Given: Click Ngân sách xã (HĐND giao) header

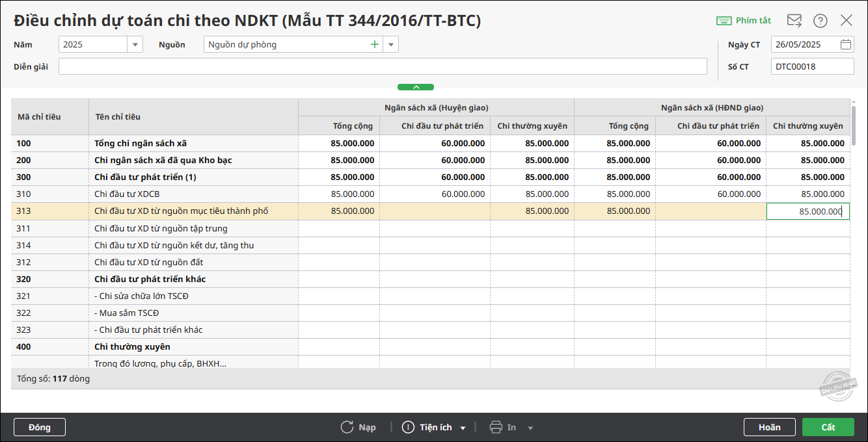Looking at the screenshot, I should [712, 107].
